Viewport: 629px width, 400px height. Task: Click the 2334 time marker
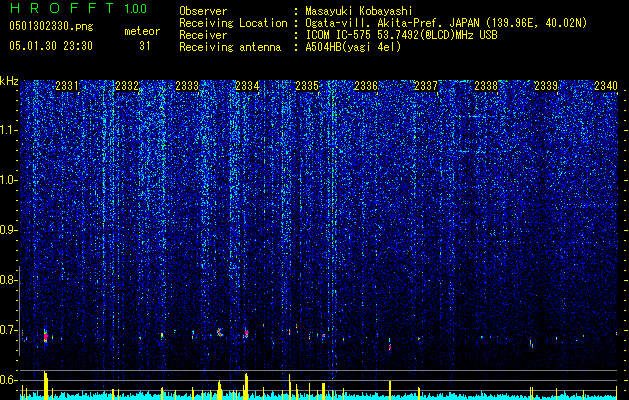247,86
